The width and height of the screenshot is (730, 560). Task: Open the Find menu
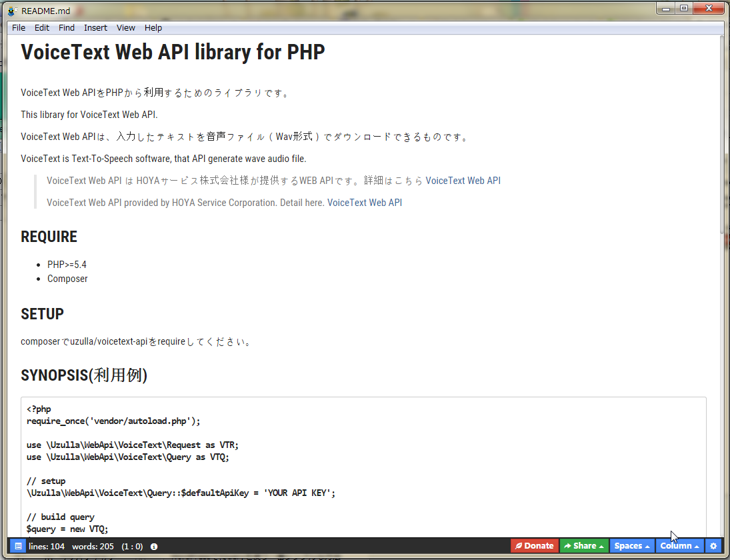pyautogui.click(x=67, y=28)
